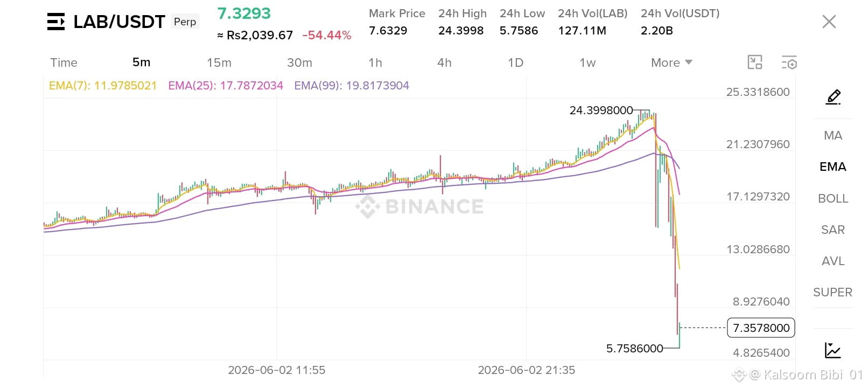Expand the More timeframes dropdown
Viewport: 868px width, 388px height.
tap(671, 63)
